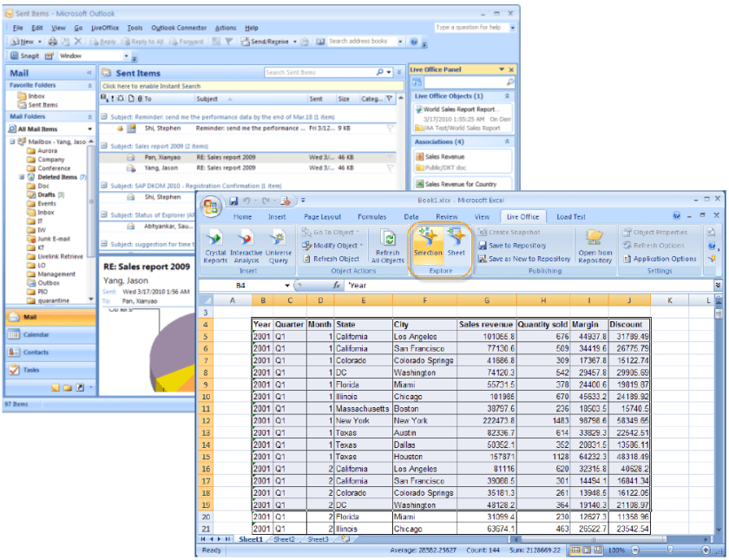Open the New item dropdown in Outlook
The image size is (729, 560).
coord(40,42)
